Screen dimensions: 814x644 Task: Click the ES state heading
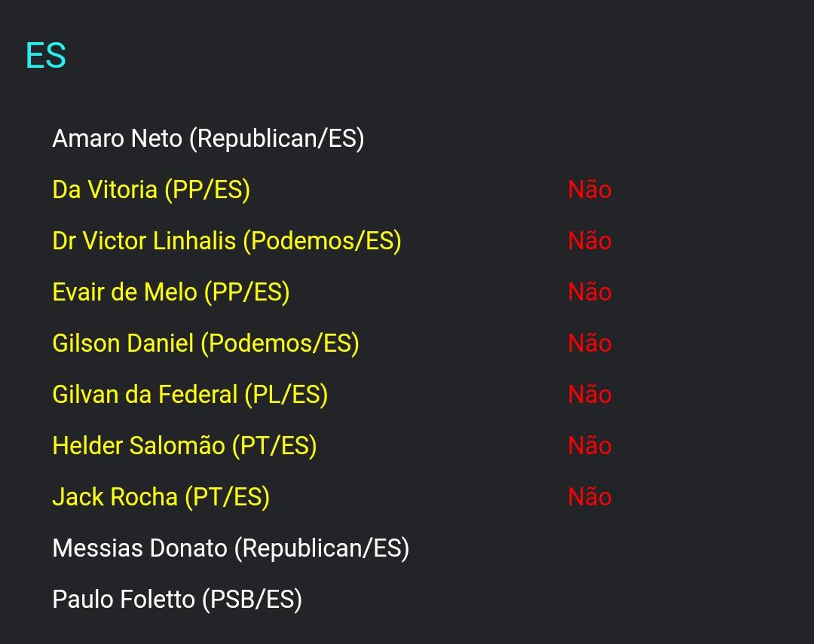pos(46,56)
